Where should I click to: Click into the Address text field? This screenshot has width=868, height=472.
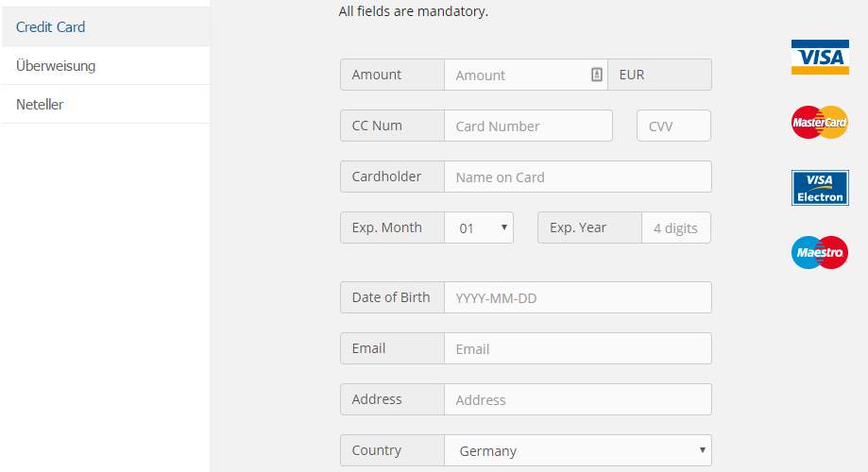point(578,399)
